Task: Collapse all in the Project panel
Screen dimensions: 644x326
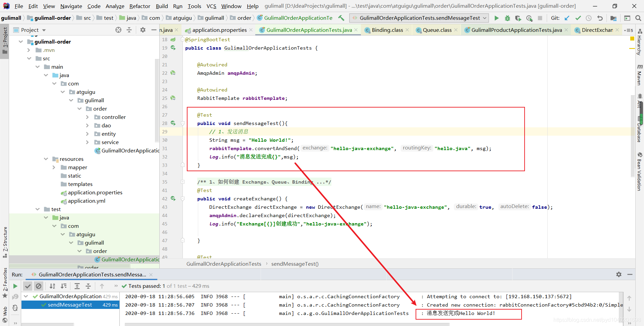Action: tap(129, 30)
